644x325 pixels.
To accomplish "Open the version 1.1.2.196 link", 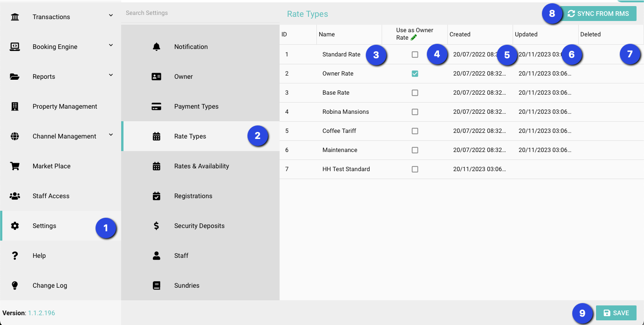I will (41, 313).
